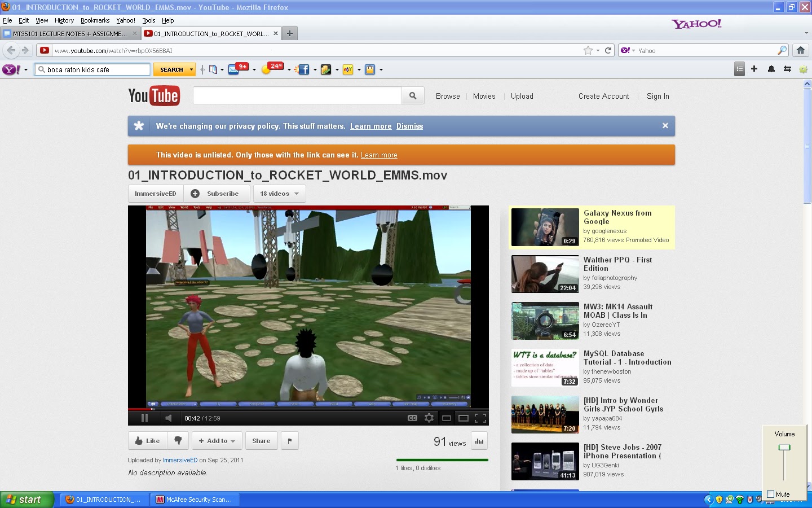Switch to large player size
Screen dimensions: 812x508
464,418
